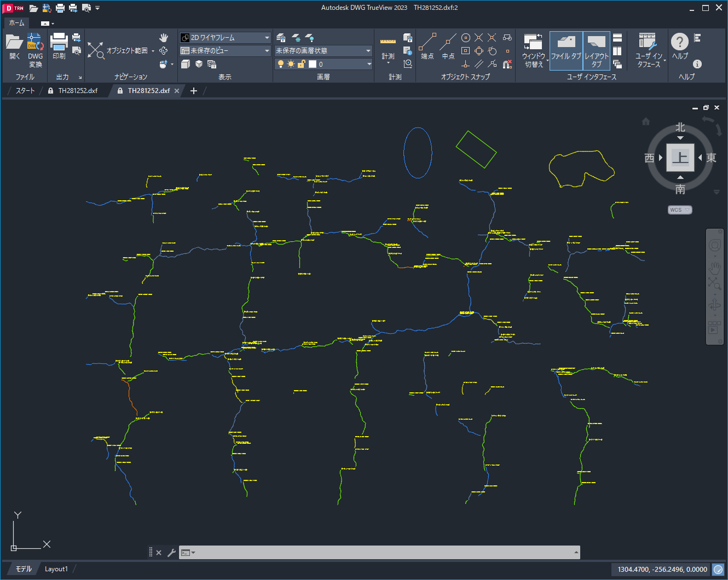
Task: Click the 上 (Top) face of ViewCube
Action: point(680,158)
